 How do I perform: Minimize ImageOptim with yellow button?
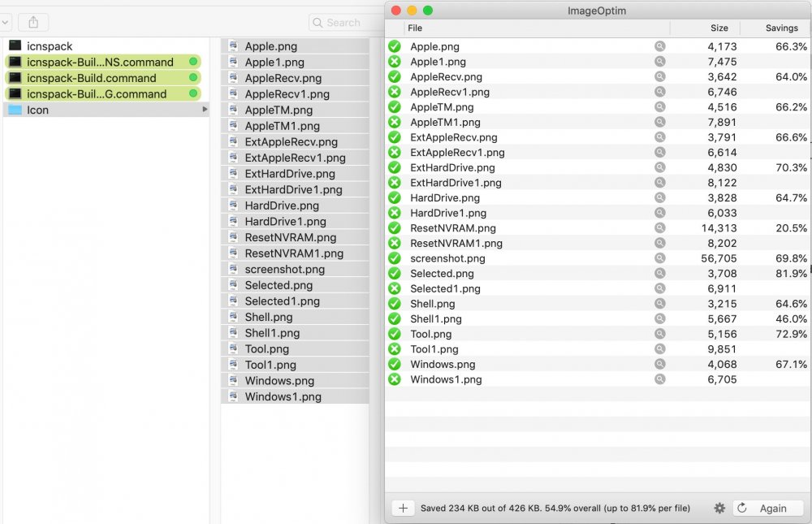(x=412, y=11)
